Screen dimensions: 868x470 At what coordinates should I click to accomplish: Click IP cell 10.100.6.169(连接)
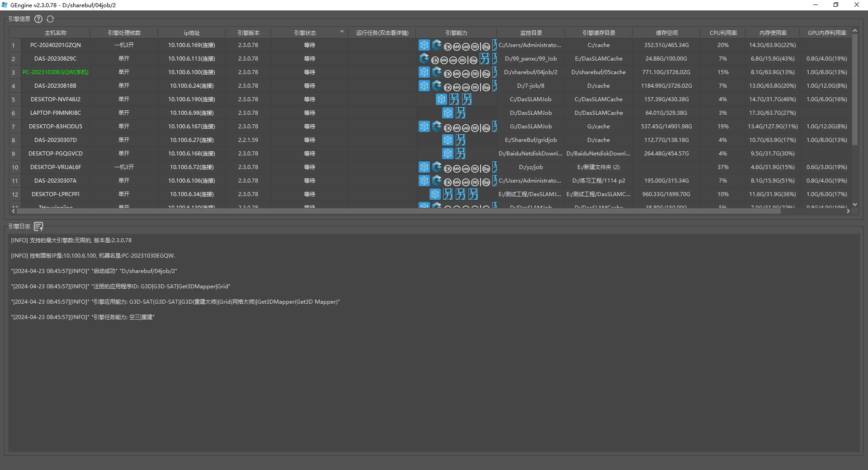[192, 45]
